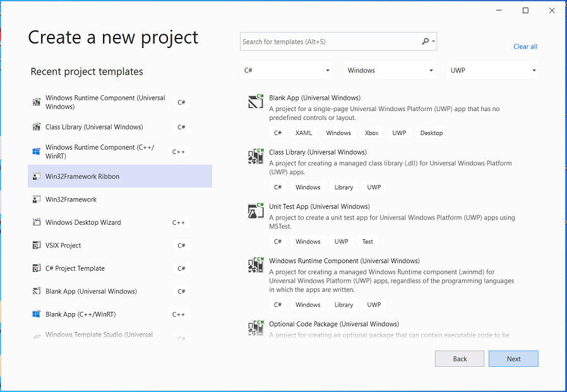Click the Optional Code Package (Universal Windows) title
This screenshot has width=567, height=392.
334,324
